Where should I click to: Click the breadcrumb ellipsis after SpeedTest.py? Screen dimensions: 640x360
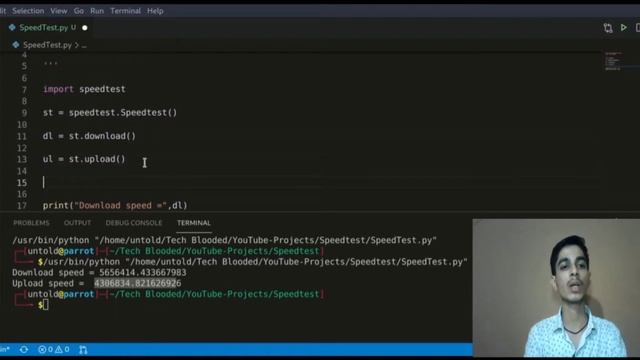[x=84, y=45]
